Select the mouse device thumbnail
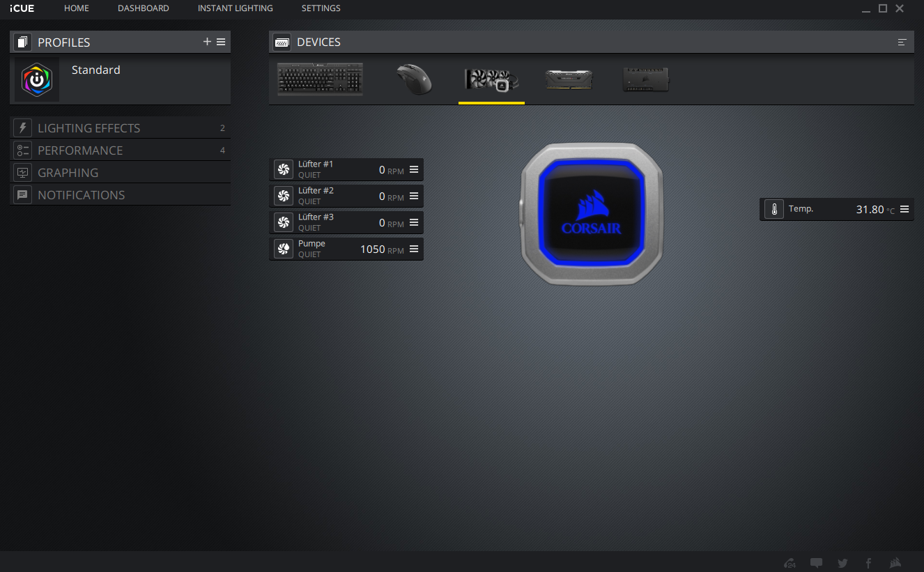 414,79
